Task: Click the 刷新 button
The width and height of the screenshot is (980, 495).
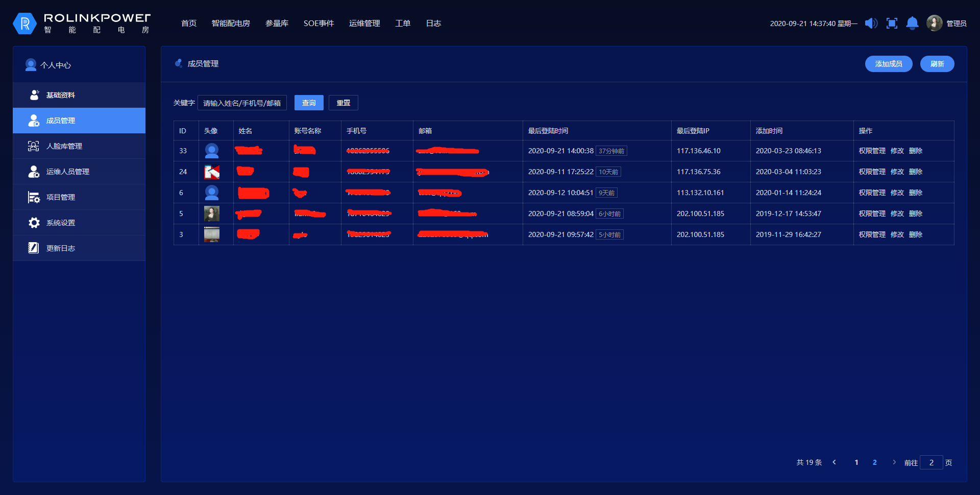Action: pyautogui.click(x=937, y=64)
